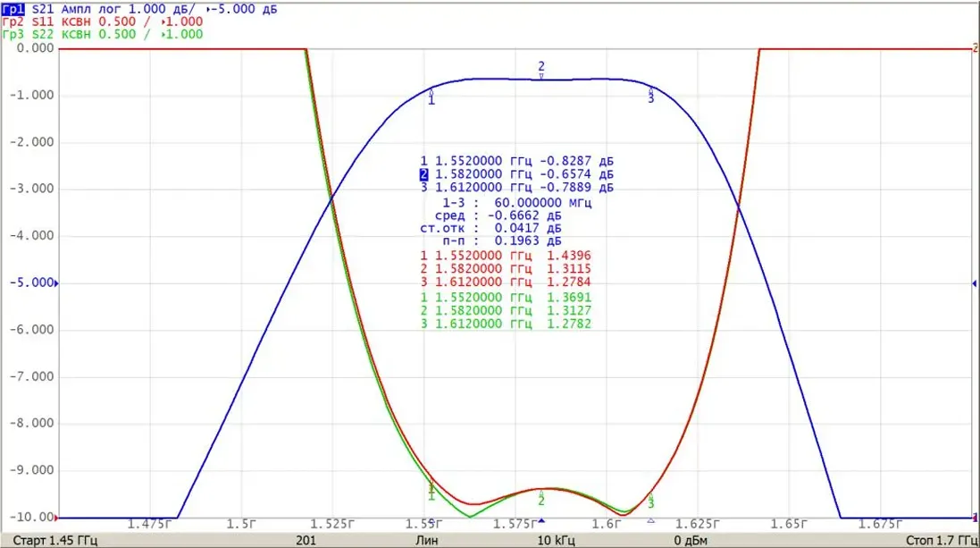The width and height of the screenshot is (980, 548).
Task: Select red S11 readout value 1.4396
Action: (x=569, y=256)
